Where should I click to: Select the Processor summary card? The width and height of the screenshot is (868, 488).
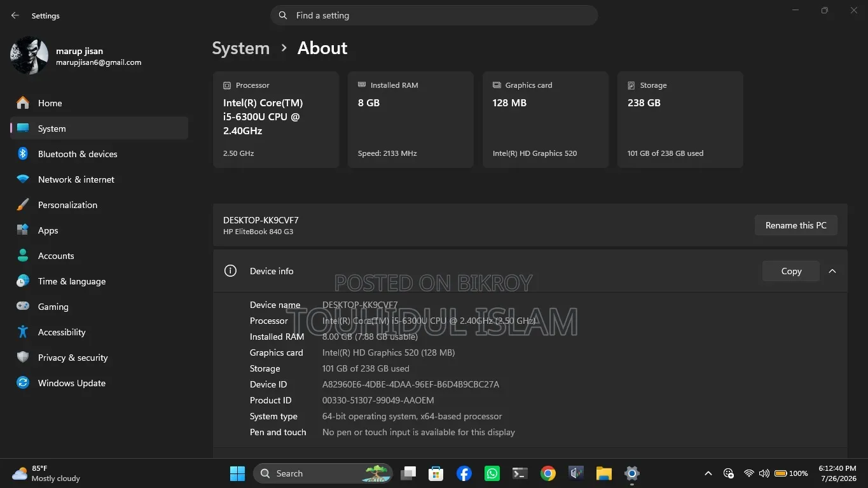(276, 120)
